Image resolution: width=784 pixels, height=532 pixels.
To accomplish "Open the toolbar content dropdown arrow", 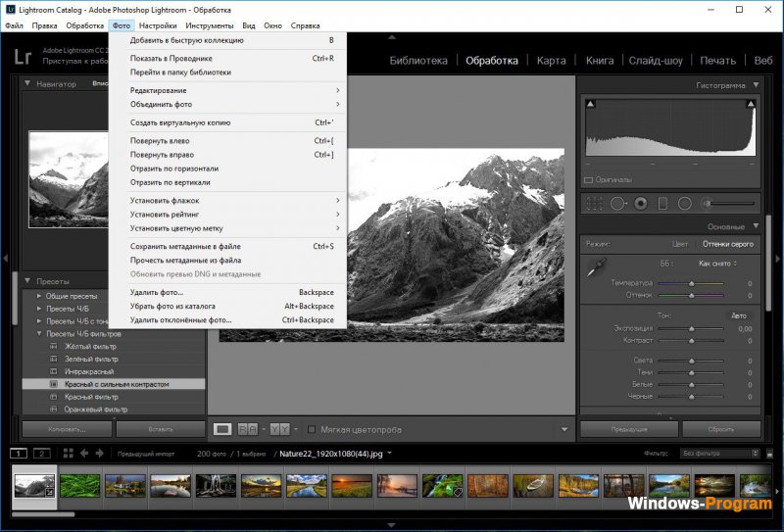I will coord(564,429).
